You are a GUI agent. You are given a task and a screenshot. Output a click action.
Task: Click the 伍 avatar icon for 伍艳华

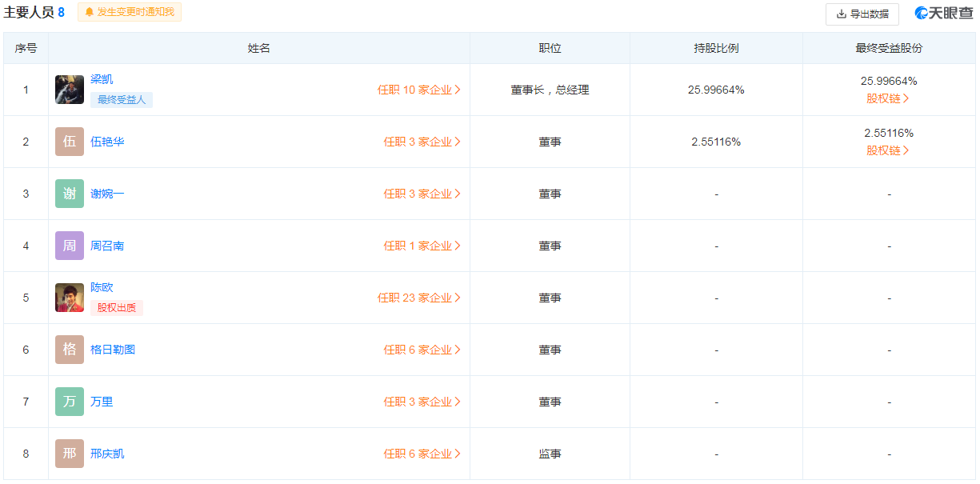(70, 142)
